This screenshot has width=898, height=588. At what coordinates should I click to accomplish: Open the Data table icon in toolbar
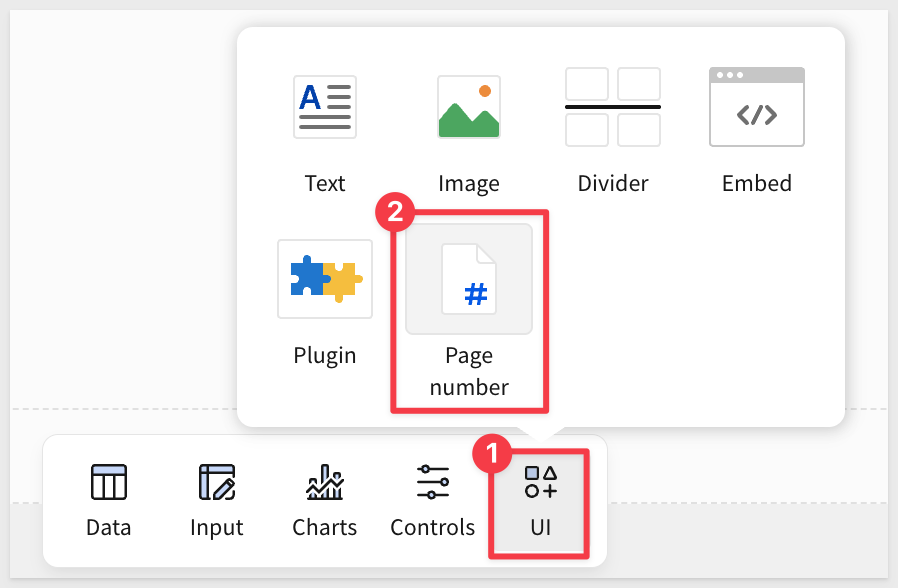pyautogui.click(x=109, y=483)
